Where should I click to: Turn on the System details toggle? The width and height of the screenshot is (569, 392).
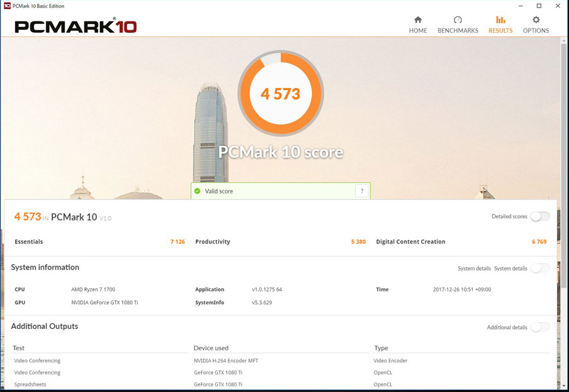point(540,269)
